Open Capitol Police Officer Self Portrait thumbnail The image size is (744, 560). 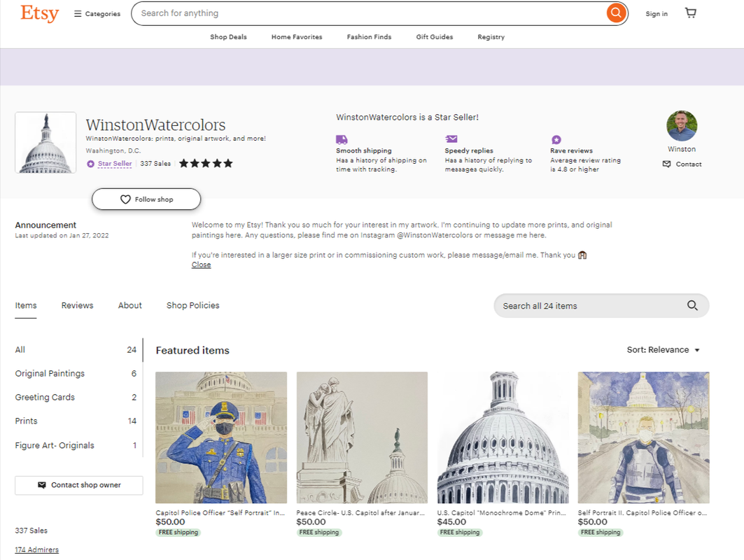click(221, 437)
